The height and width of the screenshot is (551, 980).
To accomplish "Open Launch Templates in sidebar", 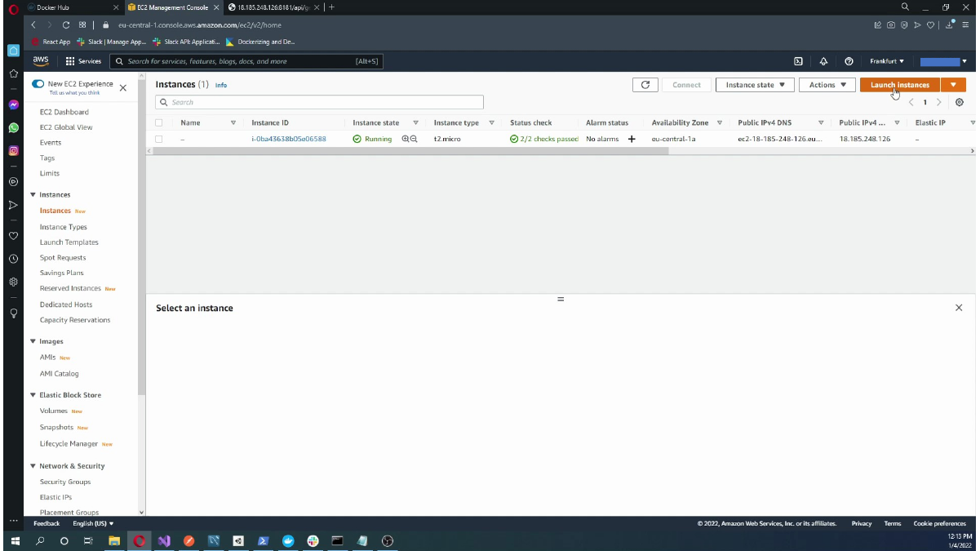I will pyautogui.click(x=69, y=242).
